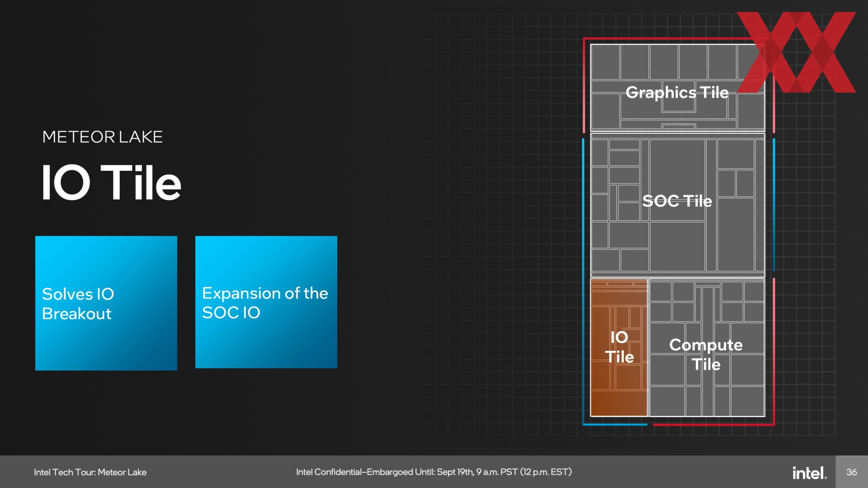The height and width of the screenshot is (488, 868).
Task: Click the 'Expansion of the SOC IO' card
Action: point(266,302)
